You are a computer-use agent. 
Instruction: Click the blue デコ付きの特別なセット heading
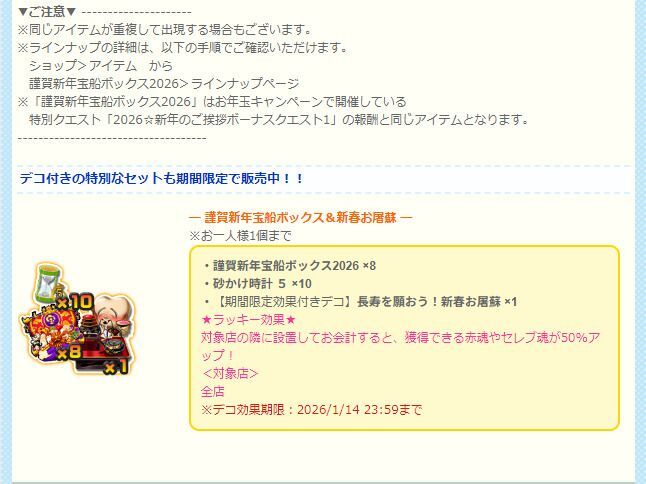161,179
